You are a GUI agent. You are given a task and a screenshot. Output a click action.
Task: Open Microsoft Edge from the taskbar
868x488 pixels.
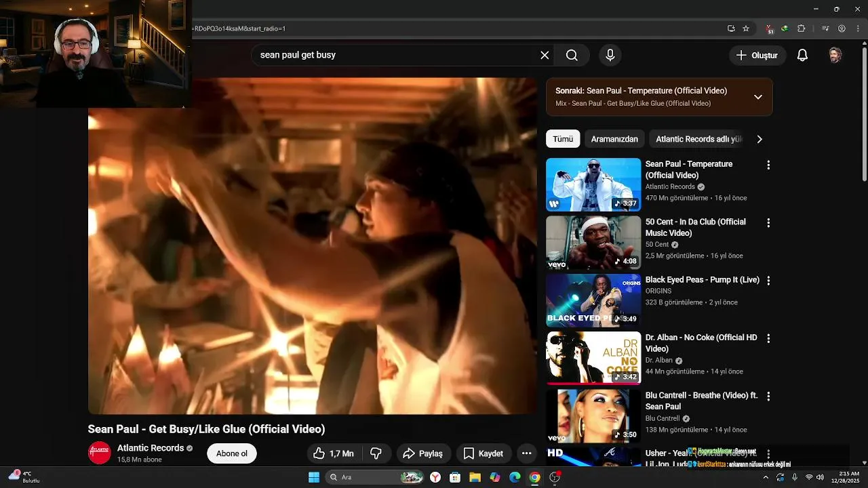point(515,477)
